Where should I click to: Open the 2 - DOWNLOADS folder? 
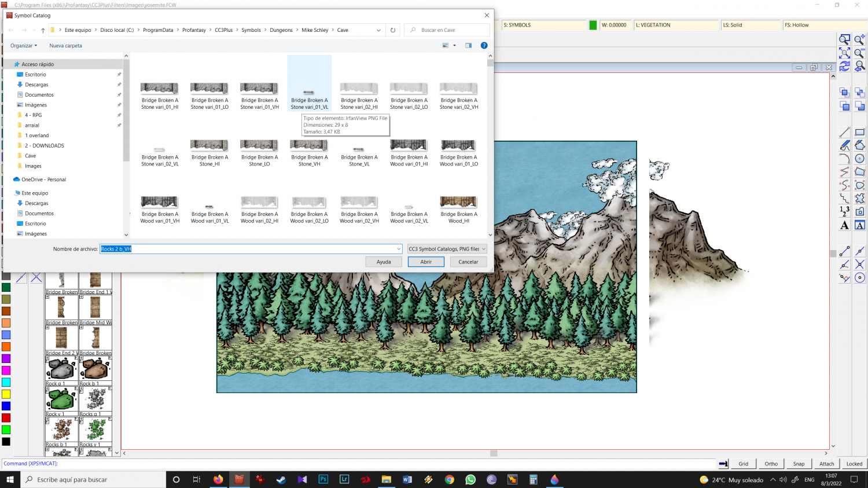[44, 146]
